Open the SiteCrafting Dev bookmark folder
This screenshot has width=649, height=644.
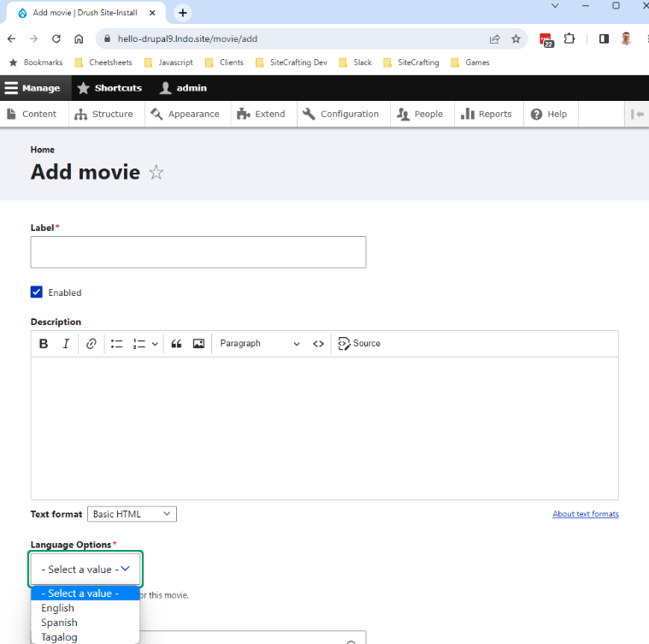tap(292, 62)
